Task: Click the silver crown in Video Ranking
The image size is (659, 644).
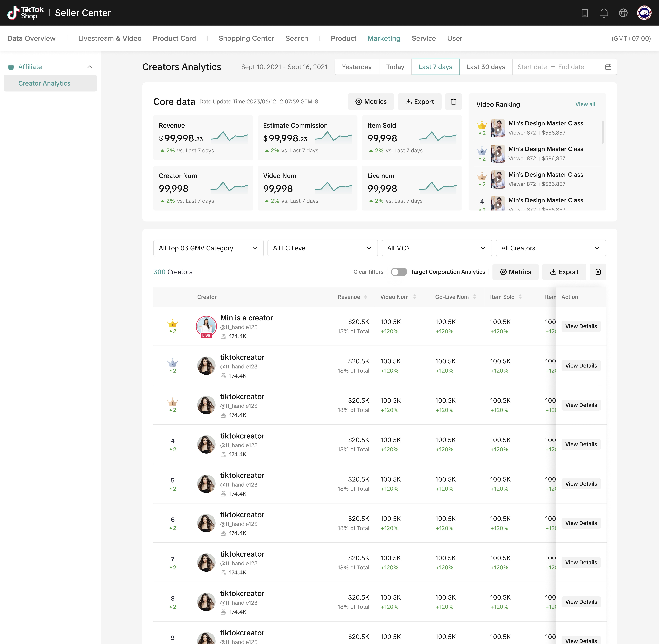Action: (482, 151)
